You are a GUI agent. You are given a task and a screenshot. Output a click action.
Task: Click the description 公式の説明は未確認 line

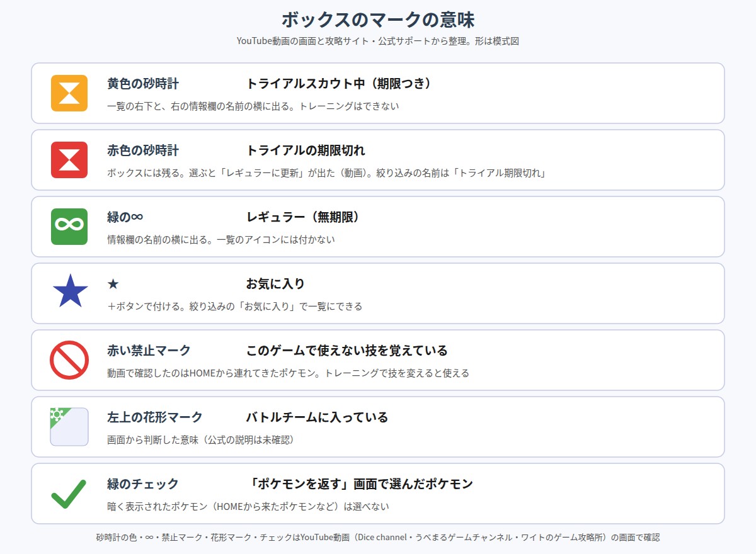click(200, 440)
